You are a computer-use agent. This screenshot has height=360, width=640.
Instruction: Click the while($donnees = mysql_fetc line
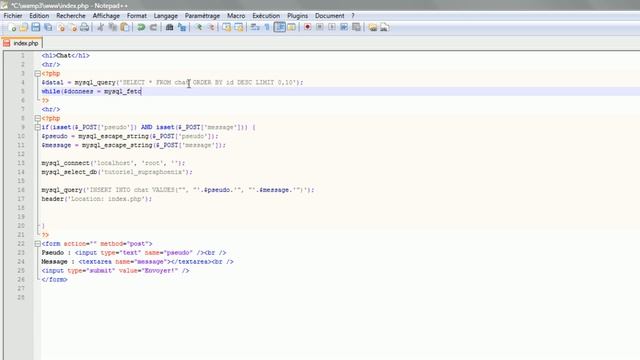point(91,91)
